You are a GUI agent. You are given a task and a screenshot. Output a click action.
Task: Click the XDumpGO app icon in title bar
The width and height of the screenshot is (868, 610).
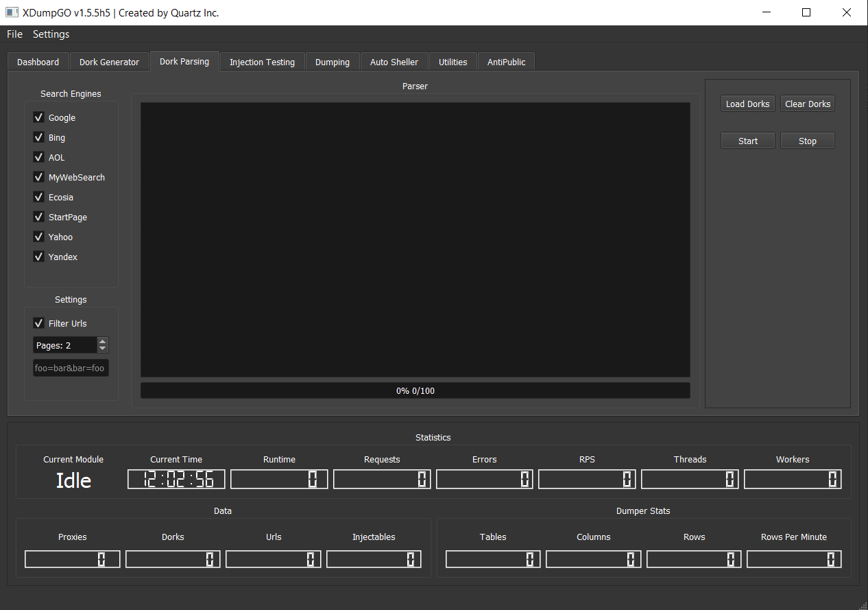(x=12, y=12)
